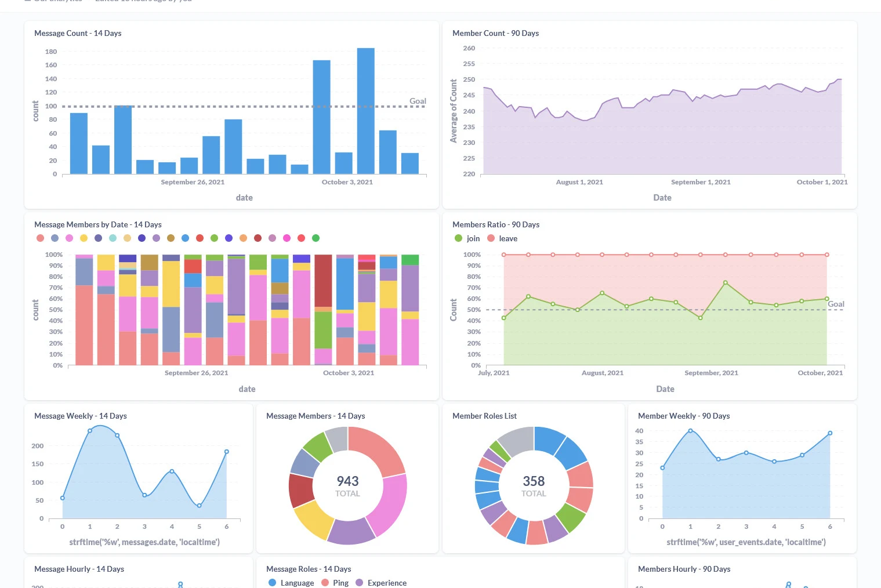The height and width of the screenshot is (588, 881).
Task: Open Message Members by Date - 14 Days title
Action: point(98,224)
